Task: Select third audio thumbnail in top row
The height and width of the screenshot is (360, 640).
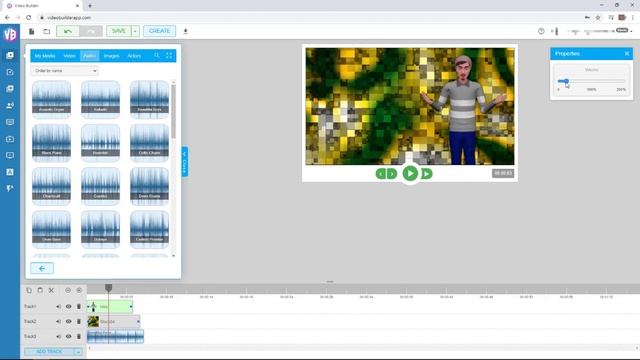Action: point(149,99)
